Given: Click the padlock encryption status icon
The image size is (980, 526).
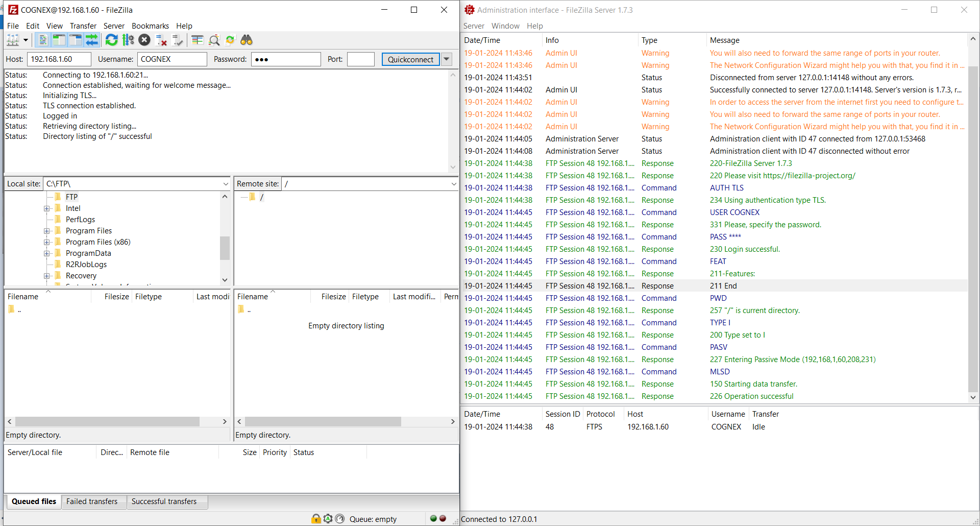Looking at the screenshot, I should [316, 519].
